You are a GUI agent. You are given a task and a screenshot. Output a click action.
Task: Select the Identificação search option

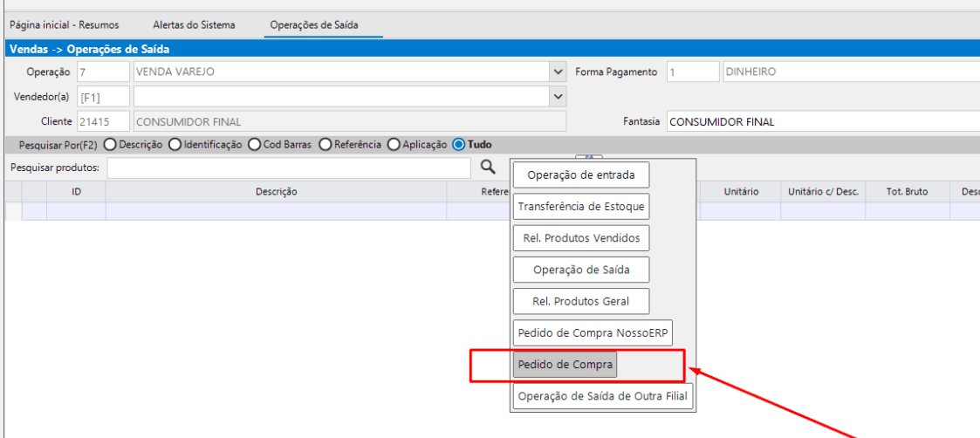[x=206, y=144]
